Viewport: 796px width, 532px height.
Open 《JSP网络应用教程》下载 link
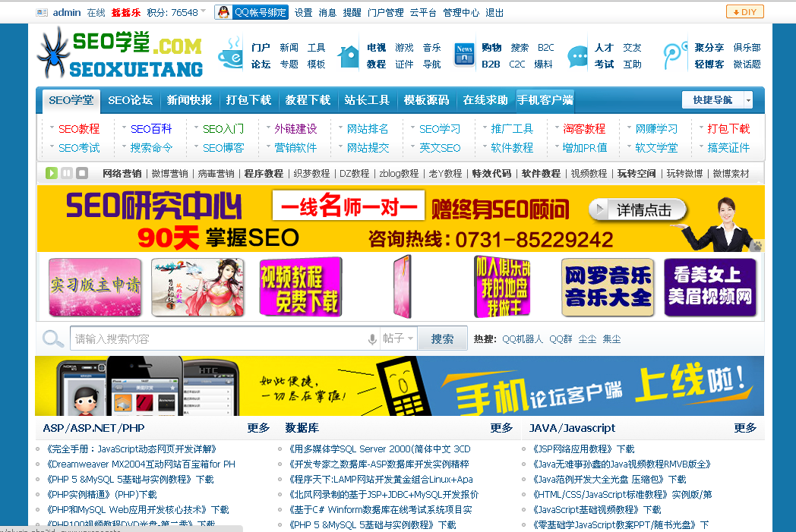tap(584, 449)
